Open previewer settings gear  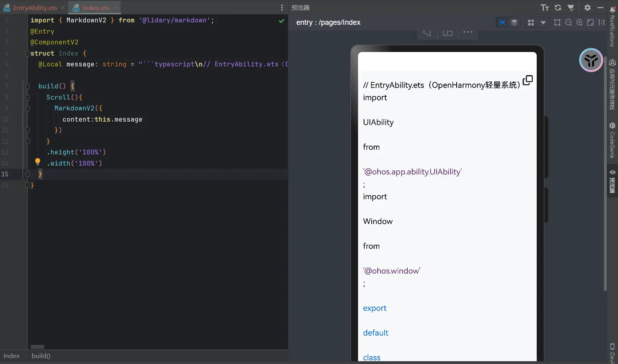(x=587, y=8)
